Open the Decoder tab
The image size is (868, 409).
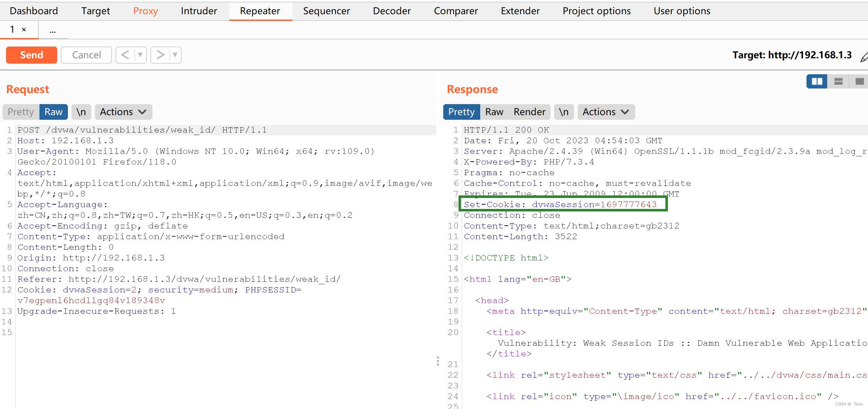(x=392, y=11)
